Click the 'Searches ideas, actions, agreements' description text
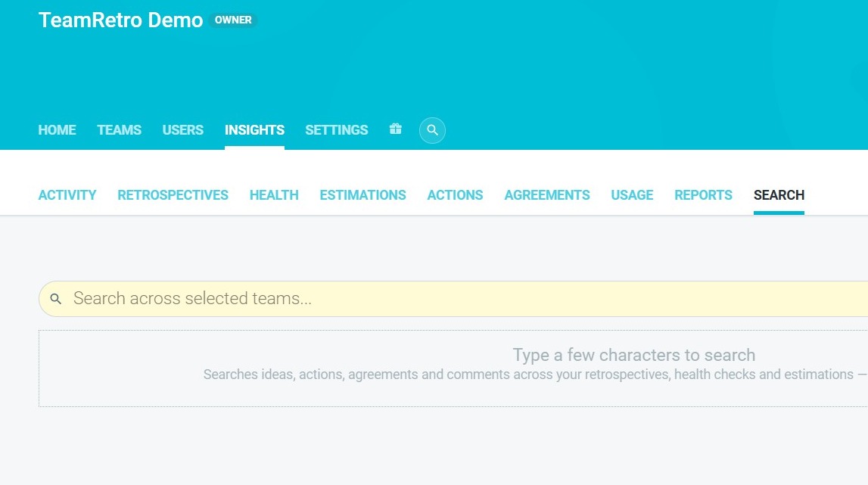This screenshot has height=485, width=868. 535,375
